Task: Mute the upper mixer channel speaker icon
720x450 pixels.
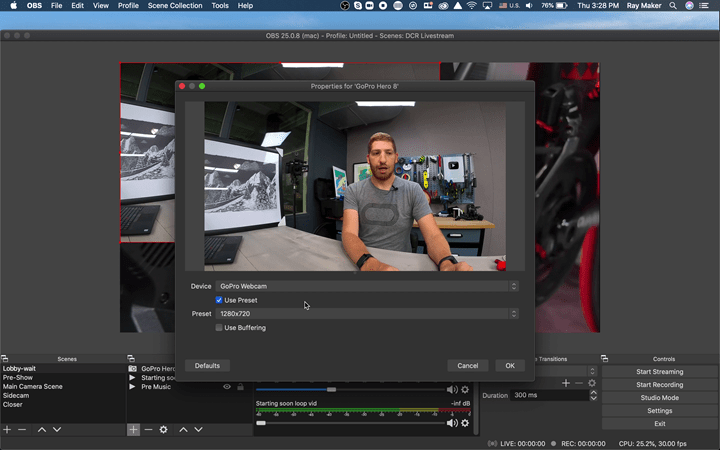Action: tap(452, 389)
